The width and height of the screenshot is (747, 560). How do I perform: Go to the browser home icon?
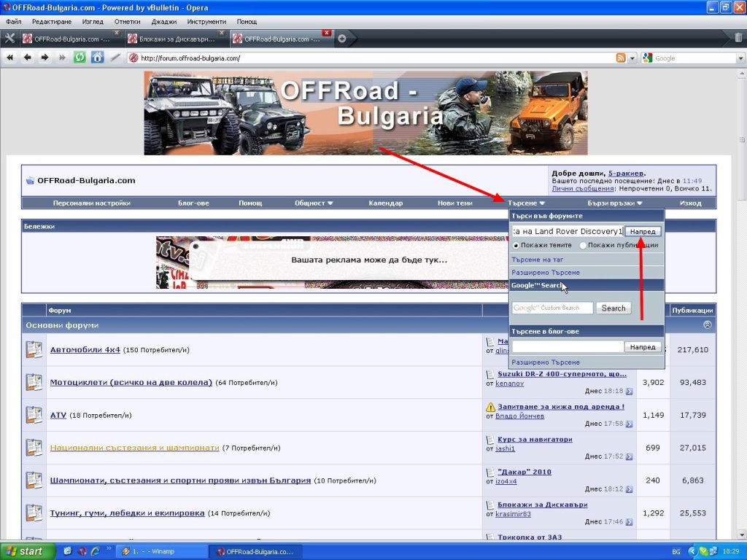(x=97, y=58)
